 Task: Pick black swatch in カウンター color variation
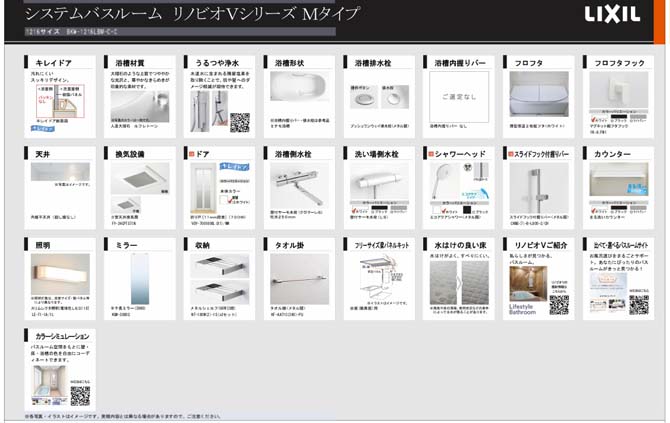point(619,208)
